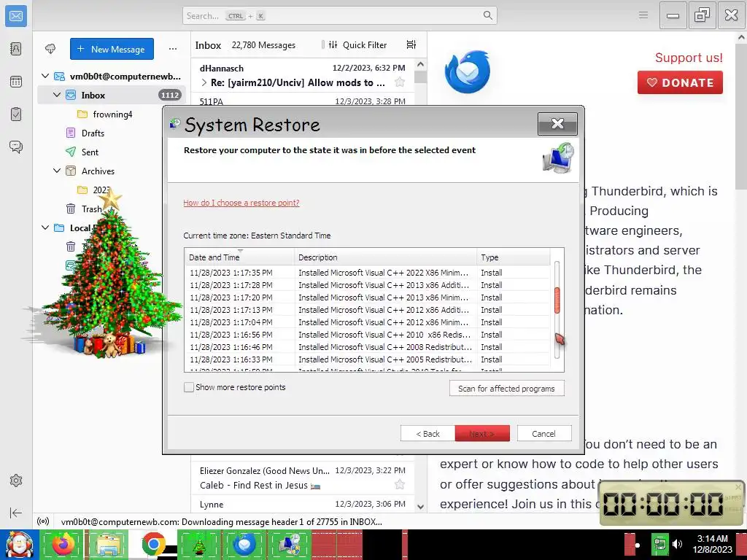
Task: Collapse the Archives folder subtree
Action: (57, 171)
